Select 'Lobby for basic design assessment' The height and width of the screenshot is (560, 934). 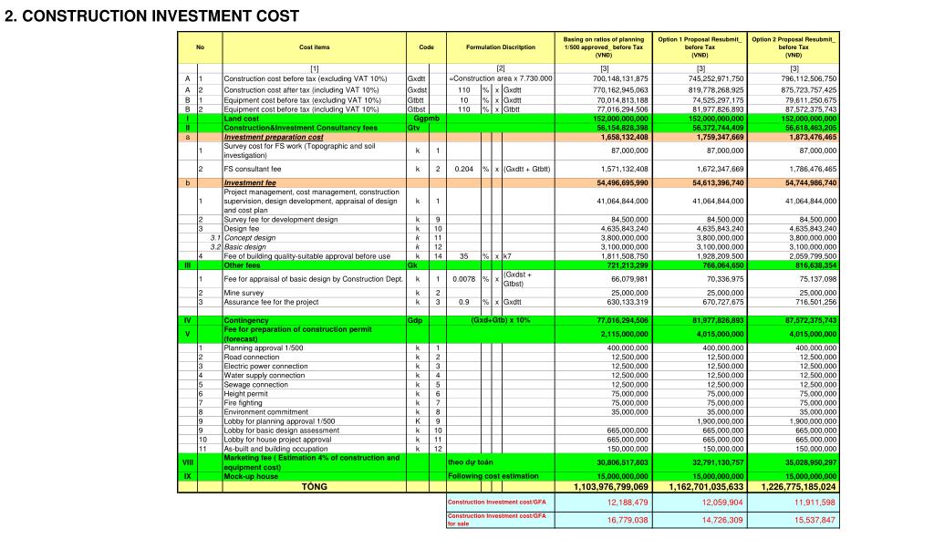click(281, 430)
